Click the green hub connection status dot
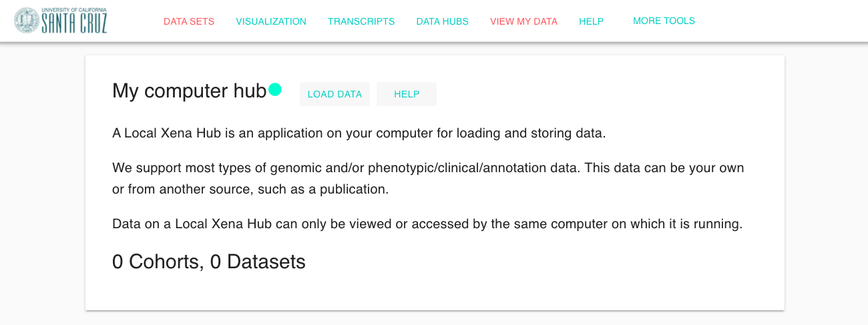Image resolution: width=868 pixels, height=325 pixels. tap(275, 89)
